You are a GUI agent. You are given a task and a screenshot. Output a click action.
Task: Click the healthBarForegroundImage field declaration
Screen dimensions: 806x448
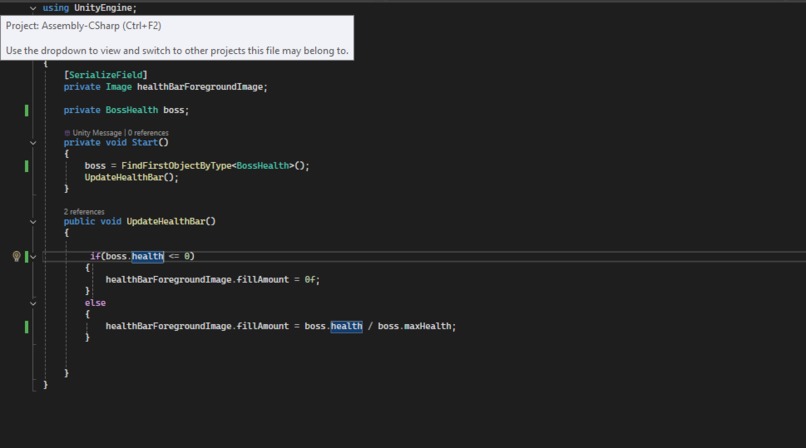point(200,87)
